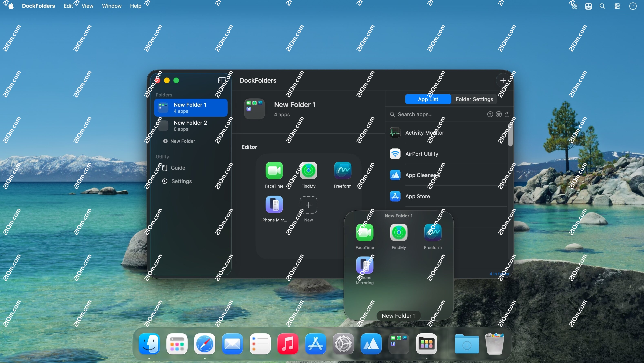Switch to the App List tab
Viewport: 644px width, 363px height.
pos(428,99)
